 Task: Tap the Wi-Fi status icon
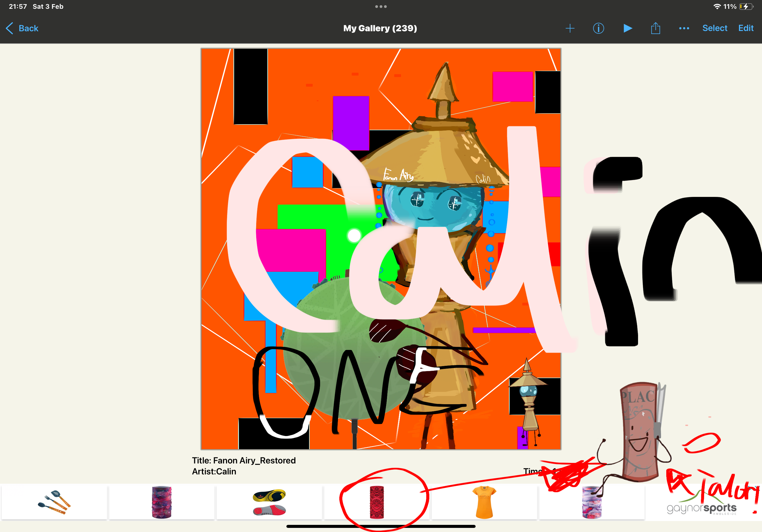tap(717, 7)
